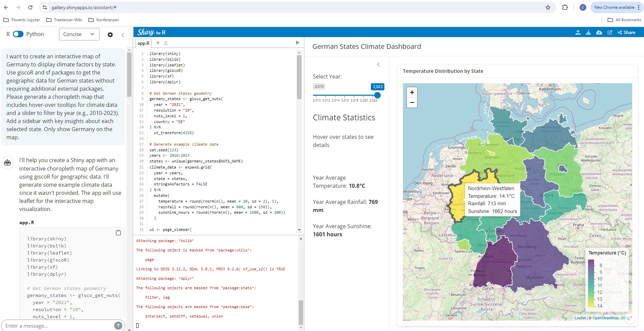This screenshot has width=644, height=331.
Task: Open in editor pencil icon in header
Action: (x=610, y=32)
